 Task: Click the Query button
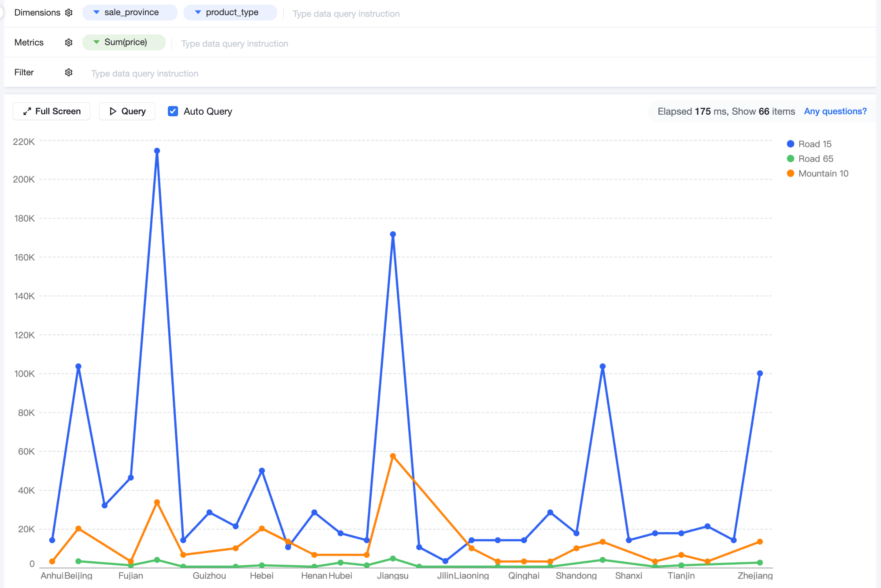(127, 111)
